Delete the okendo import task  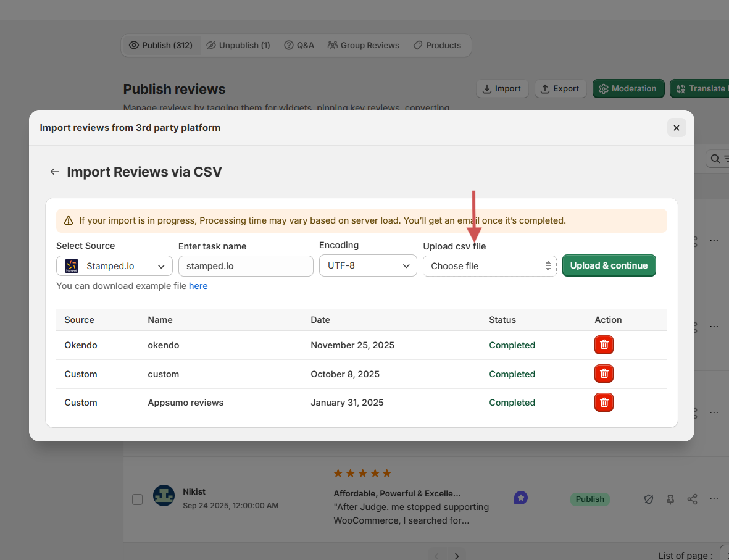point(604,345)
